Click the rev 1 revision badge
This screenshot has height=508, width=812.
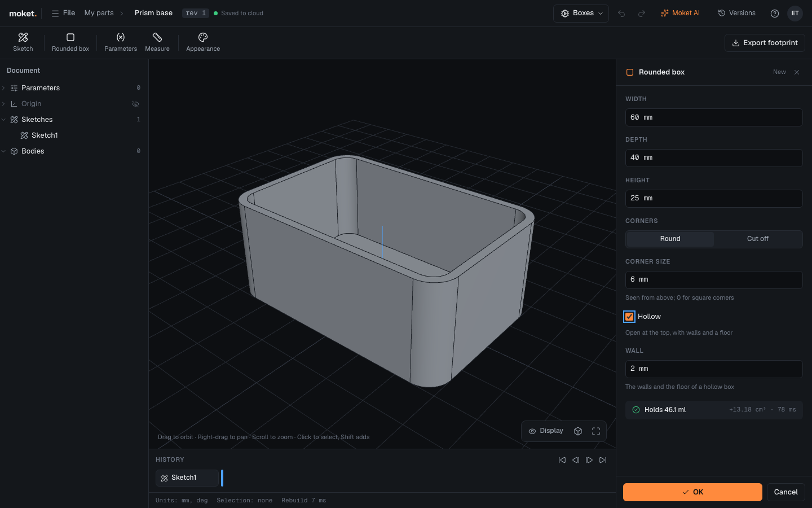tap(196, 13)
